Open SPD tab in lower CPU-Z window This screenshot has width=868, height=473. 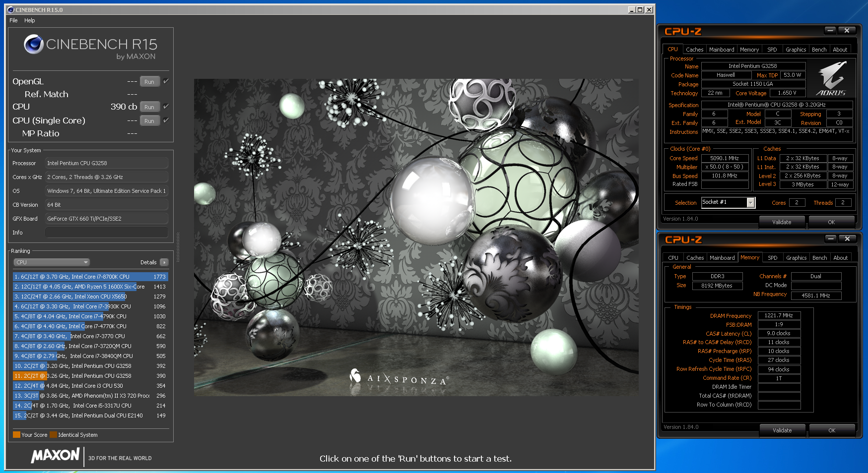(x=772, y=258)
